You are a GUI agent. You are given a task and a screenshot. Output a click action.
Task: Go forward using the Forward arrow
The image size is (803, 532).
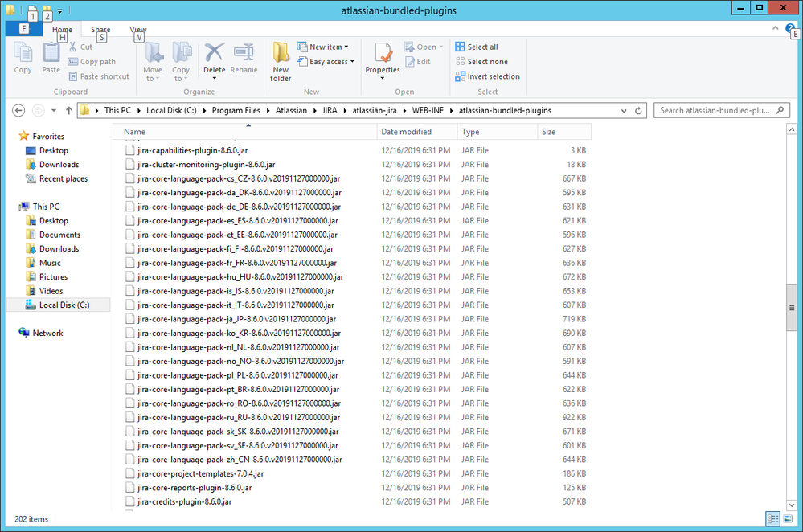point(38,111)
